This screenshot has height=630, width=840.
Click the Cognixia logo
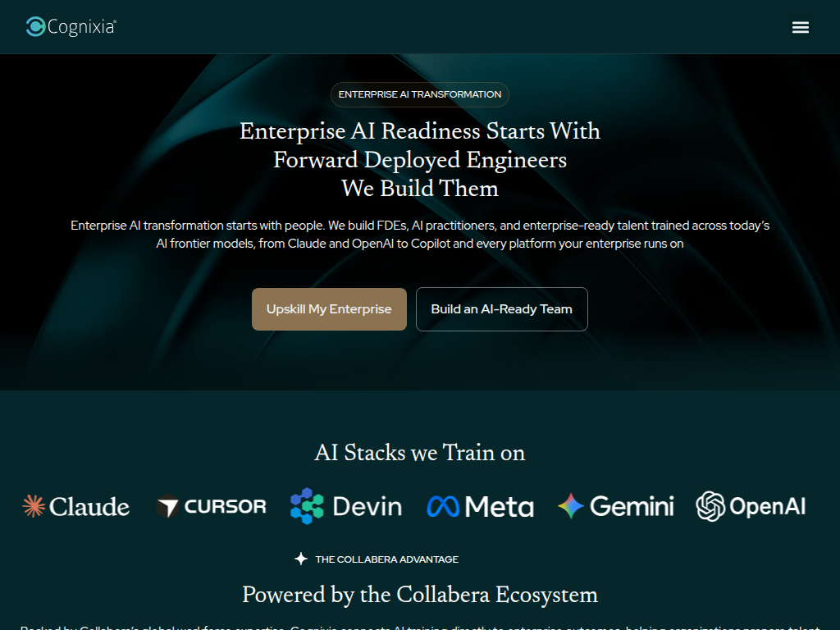(x=71, y=27)
